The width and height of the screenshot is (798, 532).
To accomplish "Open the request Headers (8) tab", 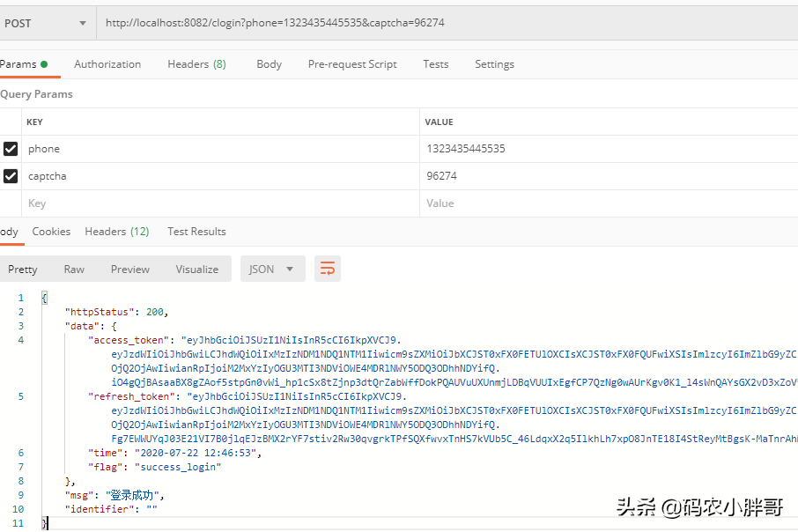I will pos(197,64).
